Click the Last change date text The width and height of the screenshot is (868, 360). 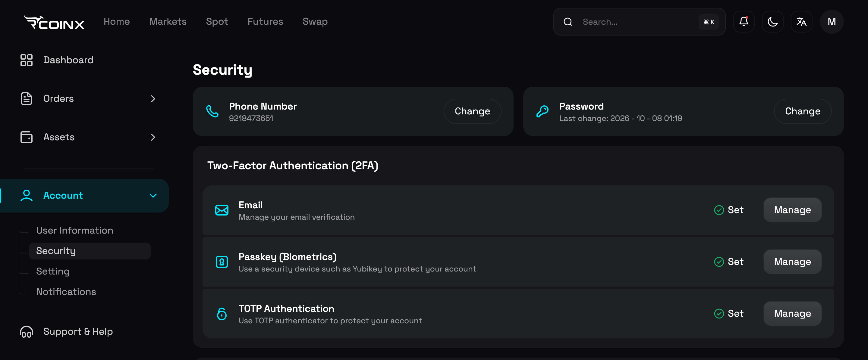(x=621, y=118)
